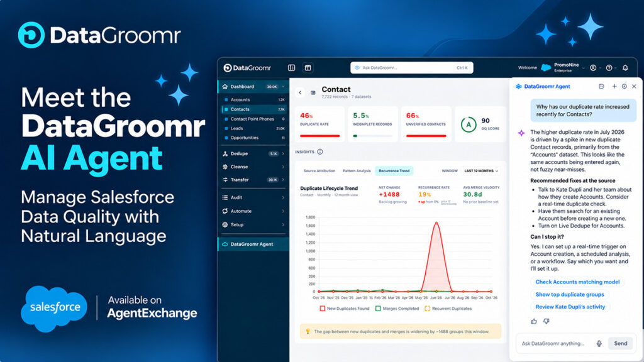
Task: Start new chat with plus icon
Action: point(614,87)
